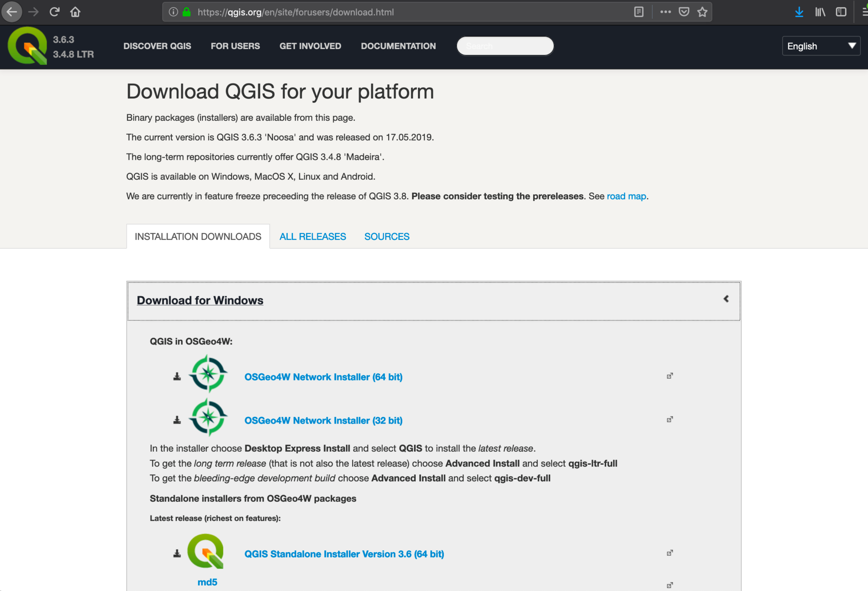The width and height of the screenshot is (868, 591).
Task: Click the 'Download QGIS for your platform' heading
Action: (280, 92)
